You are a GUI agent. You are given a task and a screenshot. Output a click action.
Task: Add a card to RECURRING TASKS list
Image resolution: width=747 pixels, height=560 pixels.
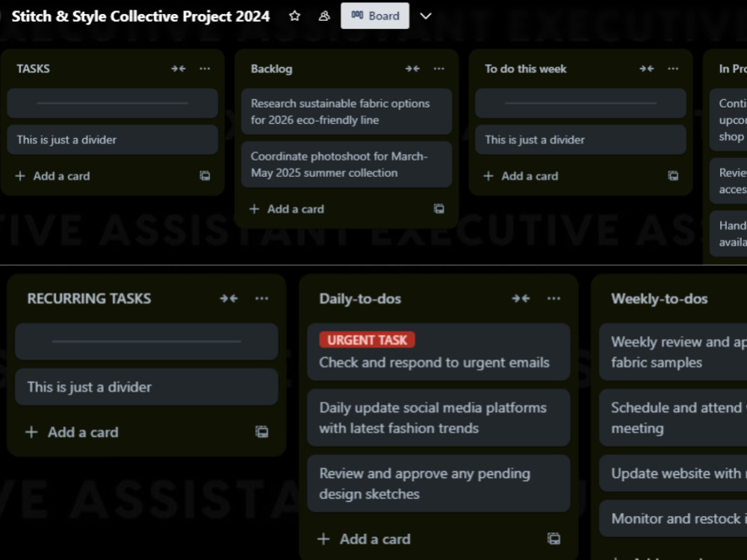click(72, 432)
